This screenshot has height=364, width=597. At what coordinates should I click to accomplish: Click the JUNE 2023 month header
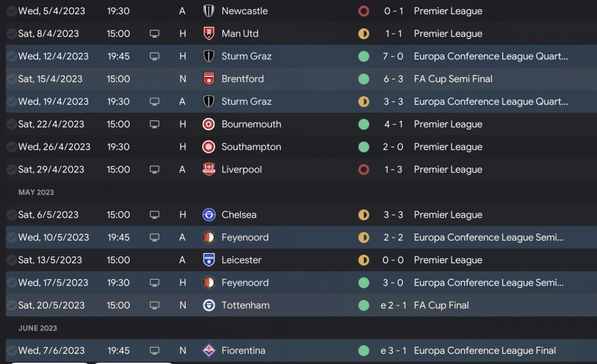(37, 328)
